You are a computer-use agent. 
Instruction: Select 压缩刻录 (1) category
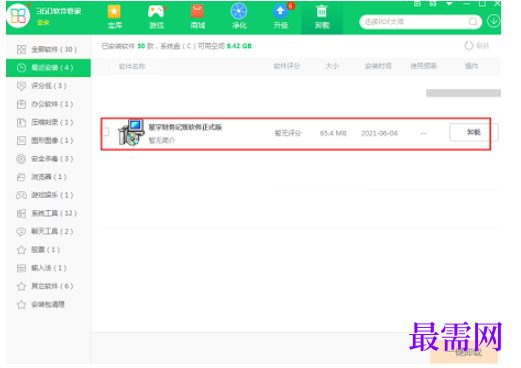click(48, 122)
